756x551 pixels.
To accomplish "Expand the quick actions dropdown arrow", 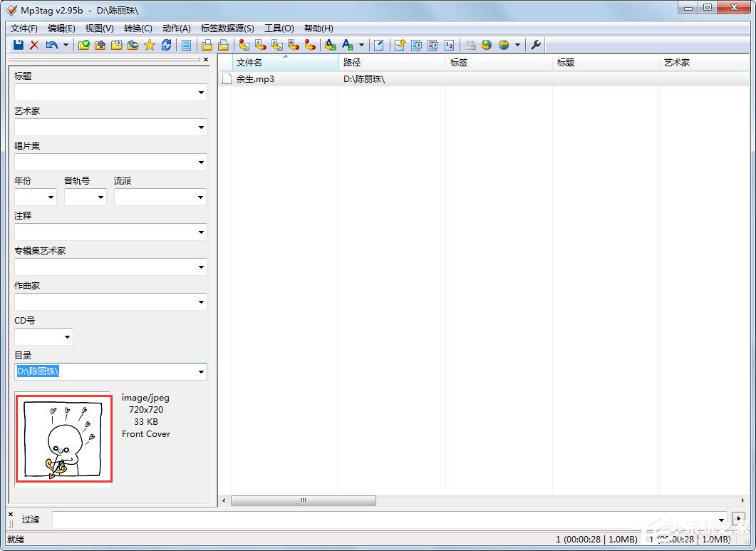I will tap(361, 45).
